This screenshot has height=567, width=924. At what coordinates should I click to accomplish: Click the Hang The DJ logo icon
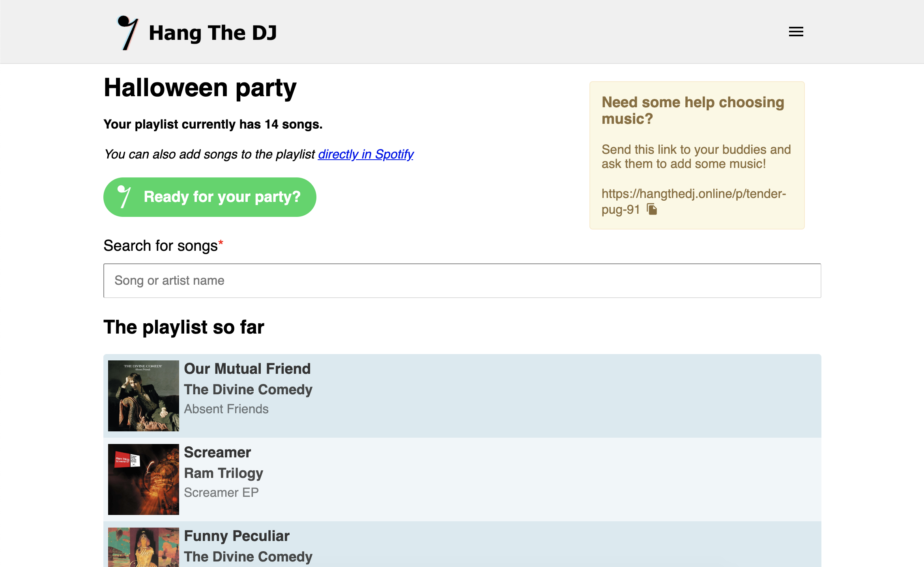(x=128, y=32)
